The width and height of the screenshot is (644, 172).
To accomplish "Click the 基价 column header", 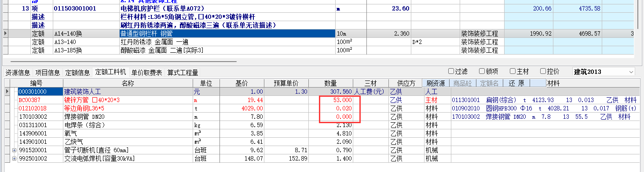I will (x=241, y=83).
